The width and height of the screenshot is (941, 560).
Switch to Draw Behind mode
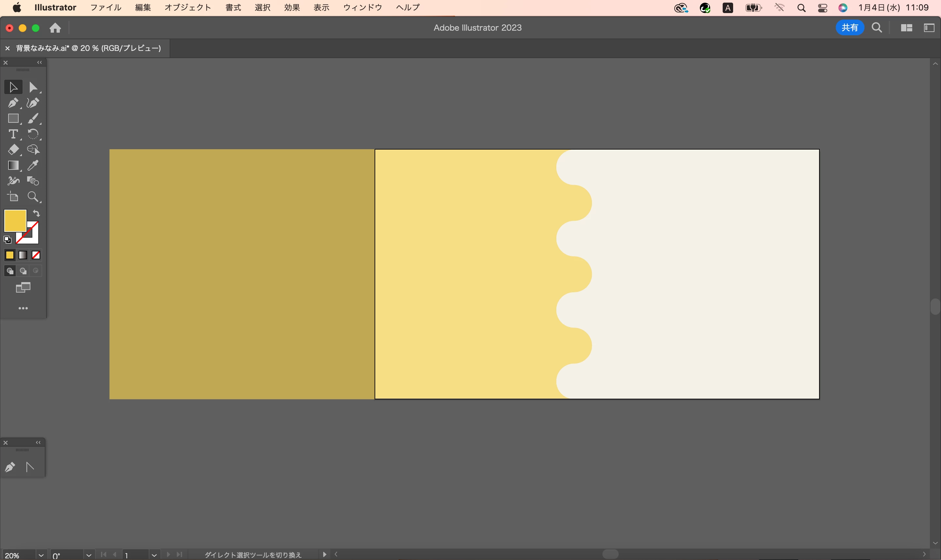click(x=23, y=271)
